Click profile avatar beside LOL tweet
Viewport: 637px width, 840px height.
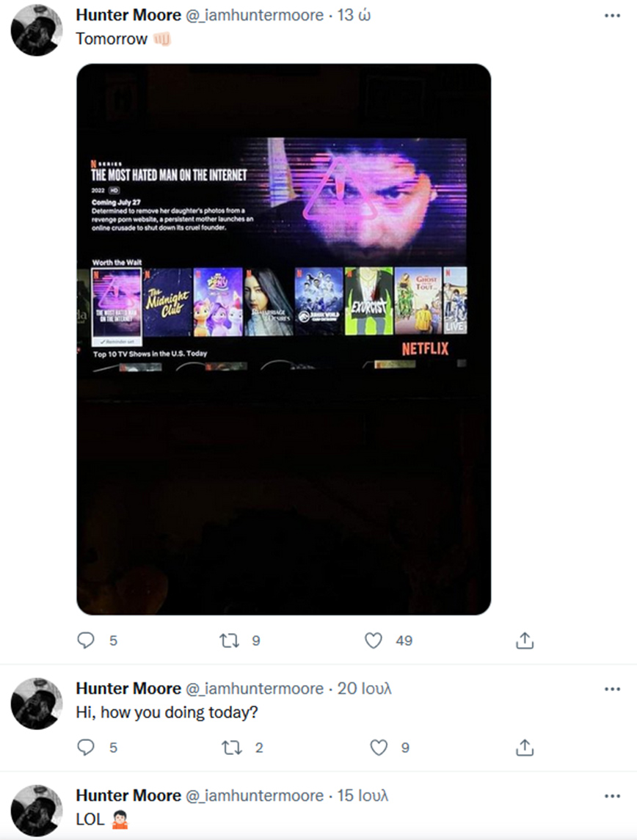(x=37, y=811)
